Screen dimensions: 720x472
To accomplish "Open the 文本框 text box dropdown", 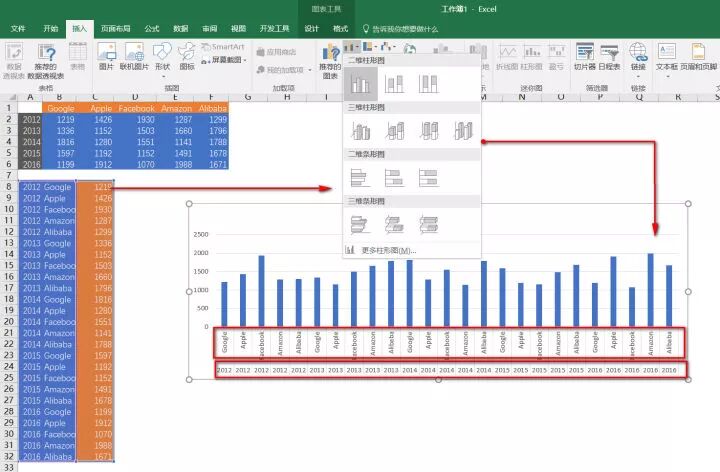I will point(667,59).
